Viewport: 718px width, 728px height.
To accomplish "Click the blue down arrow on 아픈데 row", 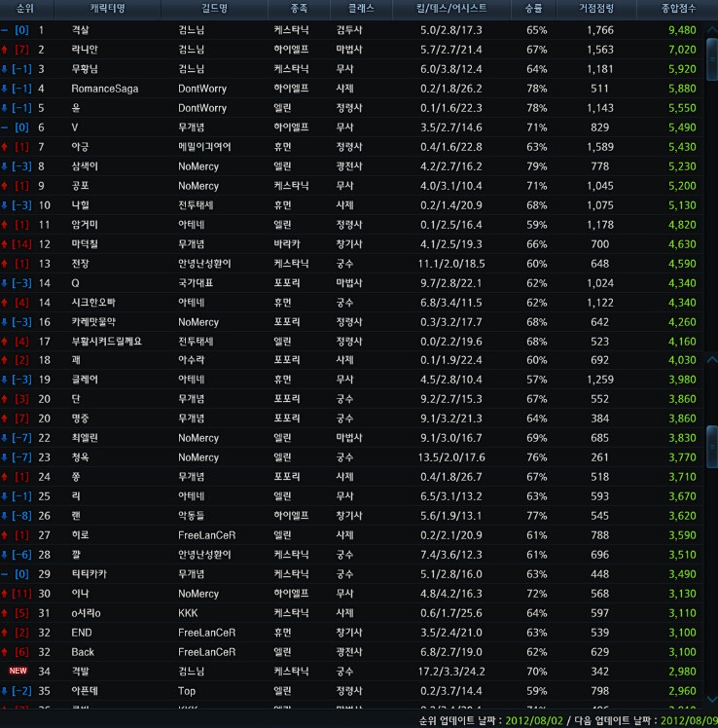I will [6, 690].
